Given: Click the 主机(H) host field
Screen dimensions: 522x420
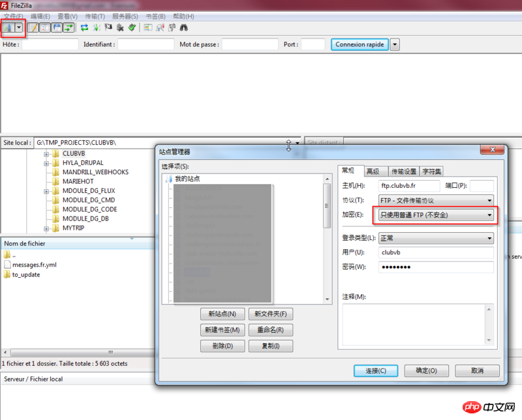Looking at the screenshot, I should pos(409,186).
